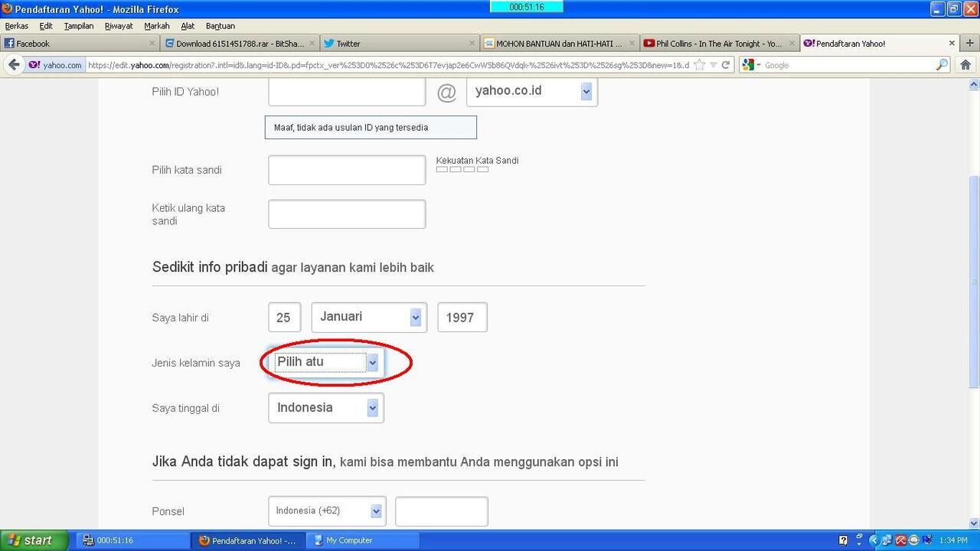980x551 pixels.
Task: Click the round face tray icon
Action: 913,540
